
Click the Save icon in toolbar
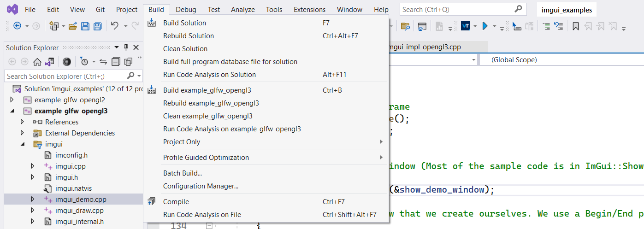point(85,26)
